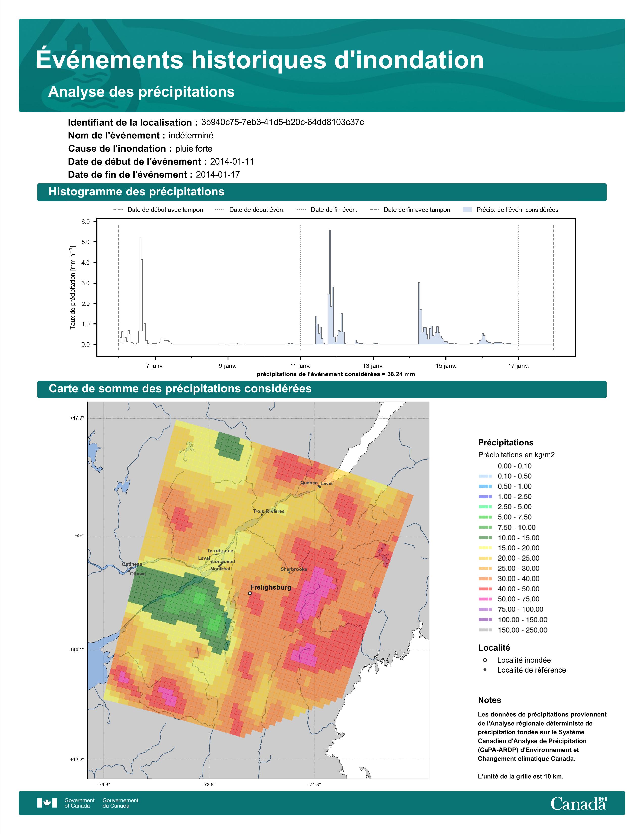644x834 pixels.
Task: Click the Date de fin avec tampon legend
Action: [410, 210]
